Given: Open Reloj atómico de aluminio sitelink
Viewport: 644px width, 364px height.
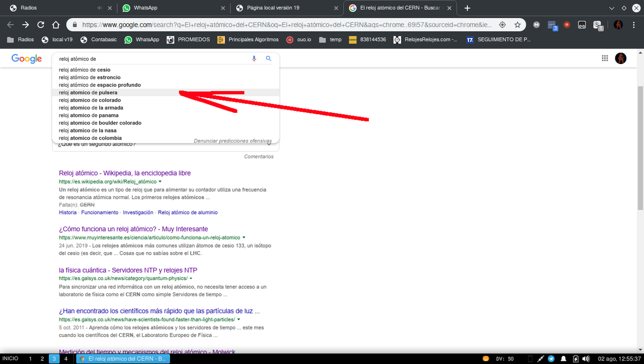Looking at the screenshot, I should tap(188, 212).
